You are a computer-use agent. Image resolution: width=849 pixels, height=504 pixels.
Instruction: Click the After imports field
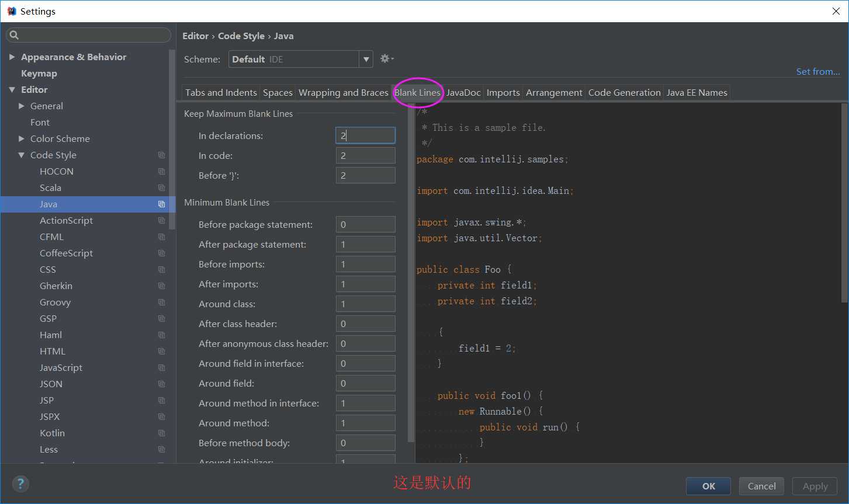click(x=366, y=284)
